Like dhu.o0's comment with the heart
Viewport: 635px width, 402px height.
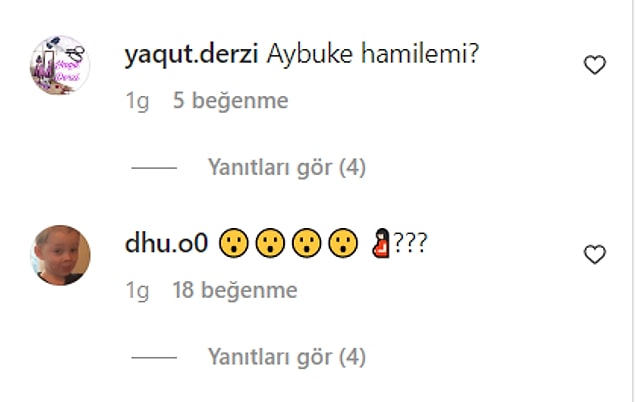click(595, 254)
